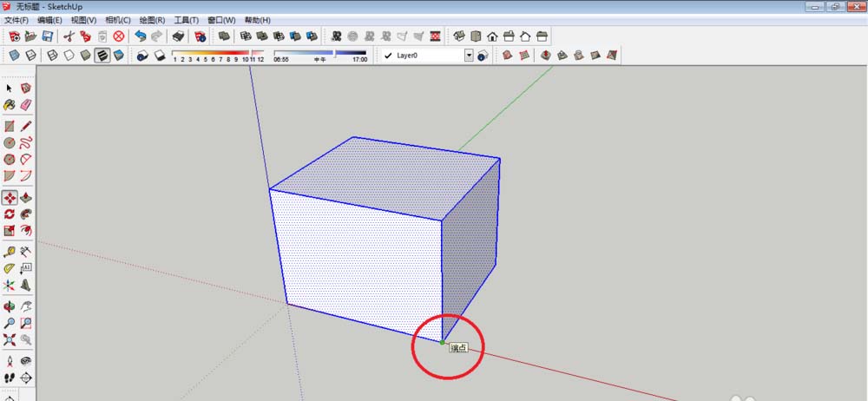Select the Zoom magnifier tool

(10, 323)
